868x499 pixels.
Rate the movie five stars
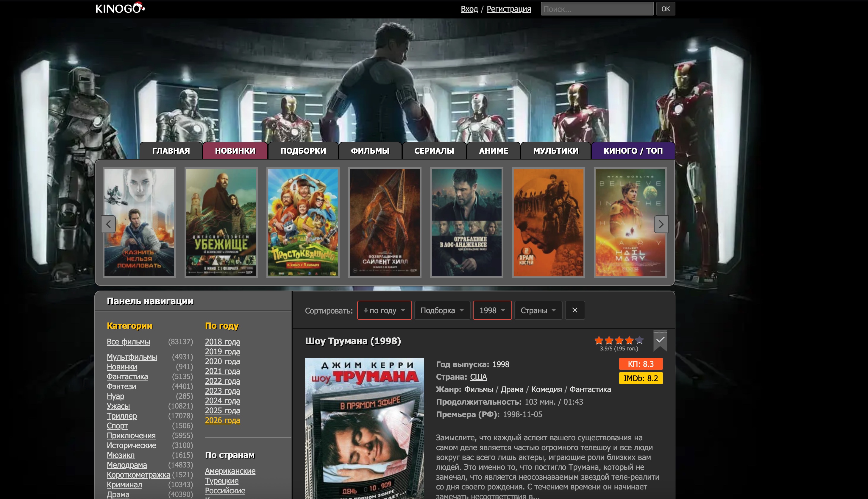[x=639, y=340]
